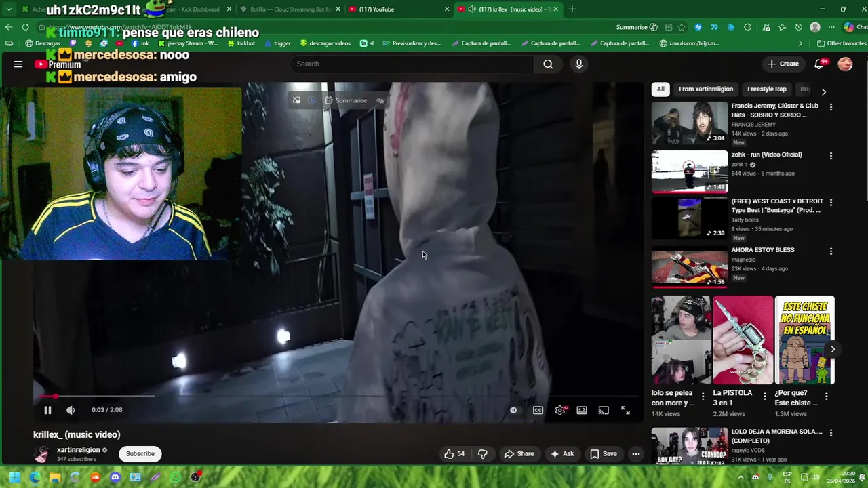Viewport: 868px width, 488px height.
Task: Show more filter chips with arrow
Action: tap(824, 91)
